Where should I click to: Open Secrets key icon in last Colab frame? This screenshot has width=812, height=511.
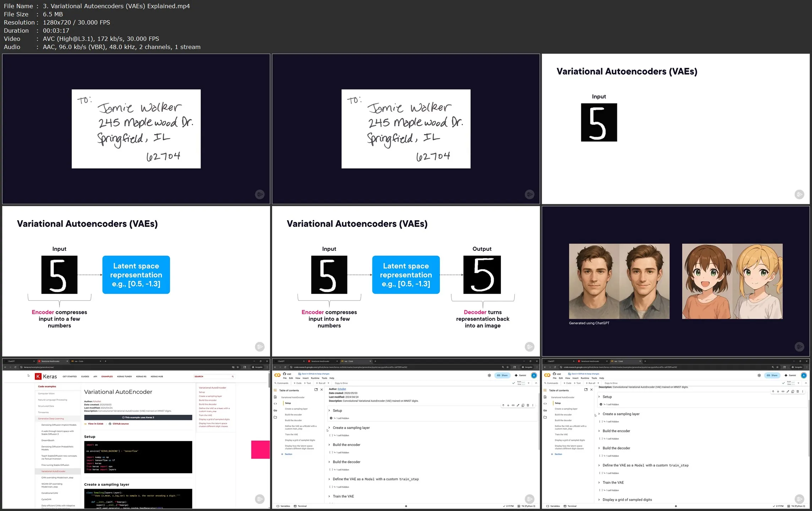point(545,411)
